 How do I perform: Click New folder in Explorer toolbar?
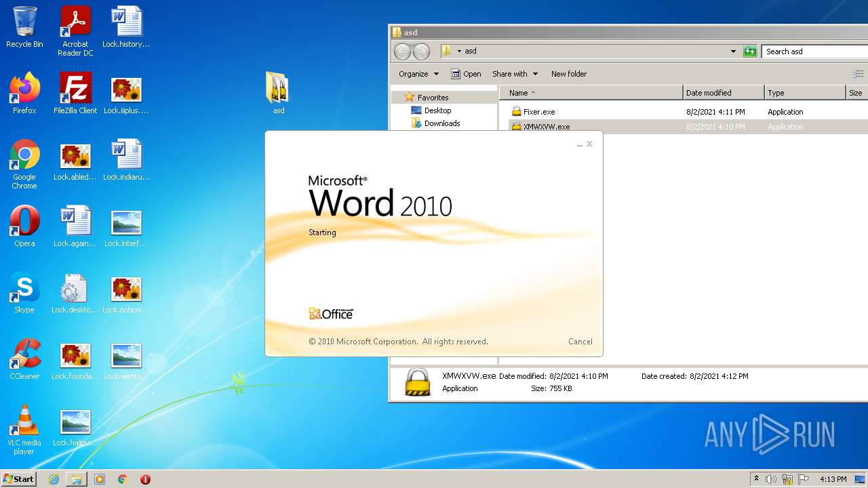569,74
